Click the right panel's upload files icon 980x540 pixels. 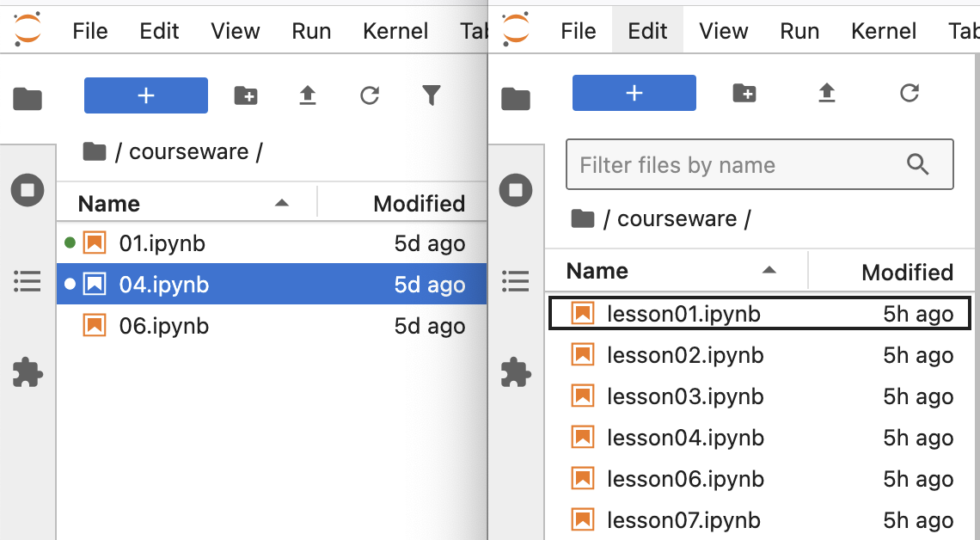coord(827,93)
